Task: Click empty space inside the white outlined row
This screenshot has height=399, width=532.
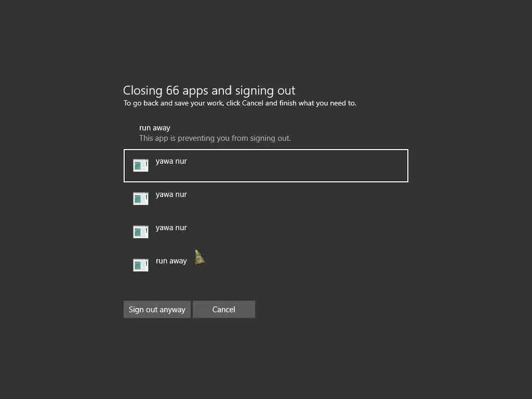Action: click(x=299, y=166)
